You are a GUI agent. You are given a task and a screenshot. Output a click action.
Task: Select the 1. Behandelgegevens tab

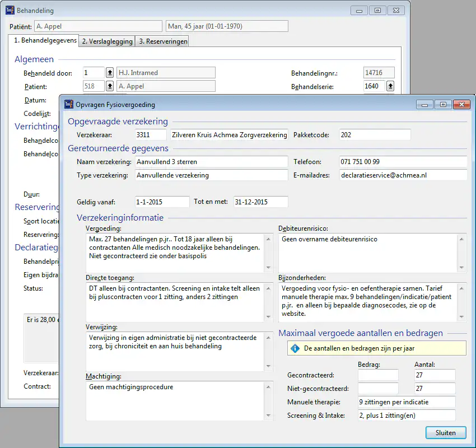[45, 41]
